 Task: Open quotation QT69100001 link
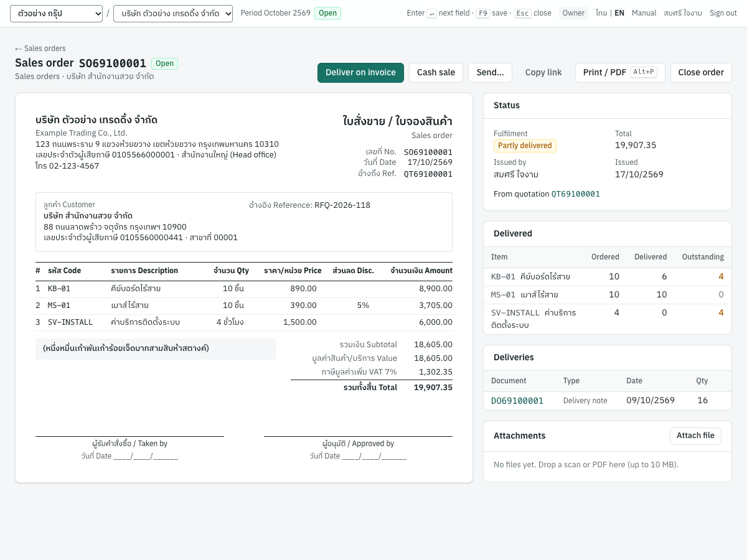(576, 194)
